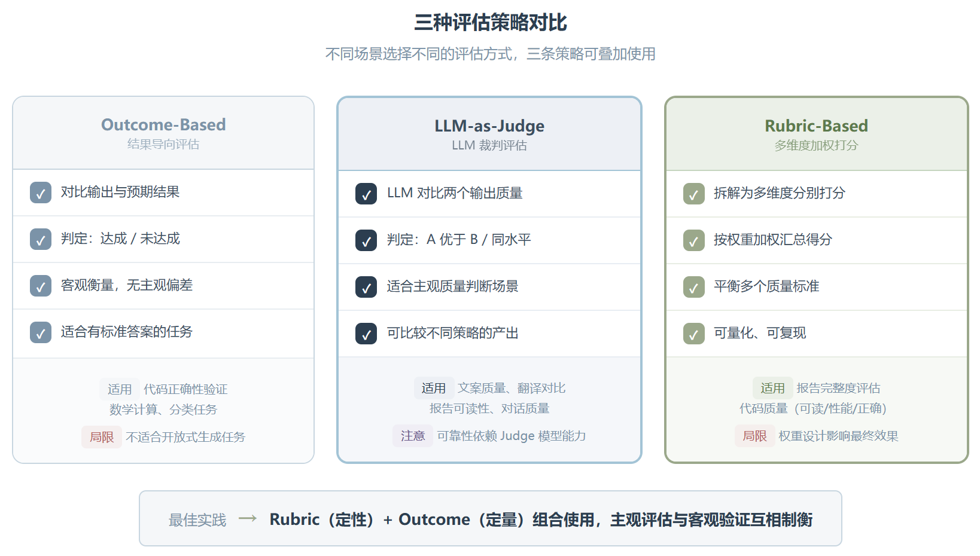Click the text LLM 裁判评估
The width and height of the screenshot is (980, 556).
[489, 145]
